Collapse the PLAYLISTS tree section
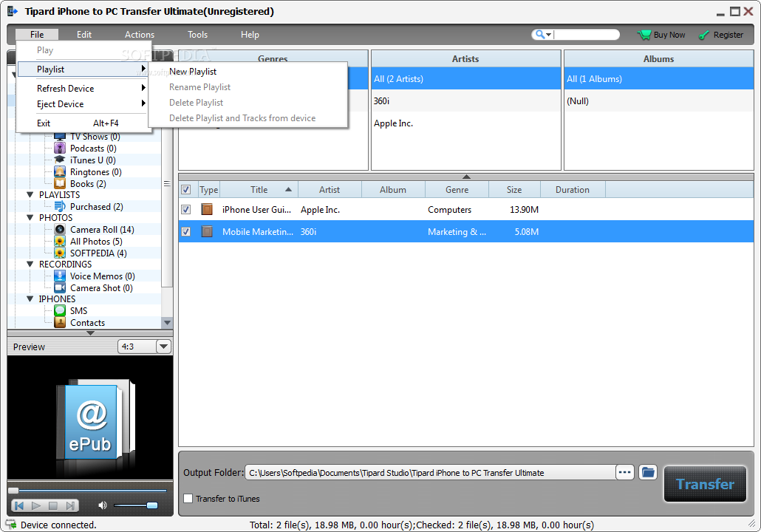Screen dimensions: 761x532 tap(30, 194)
